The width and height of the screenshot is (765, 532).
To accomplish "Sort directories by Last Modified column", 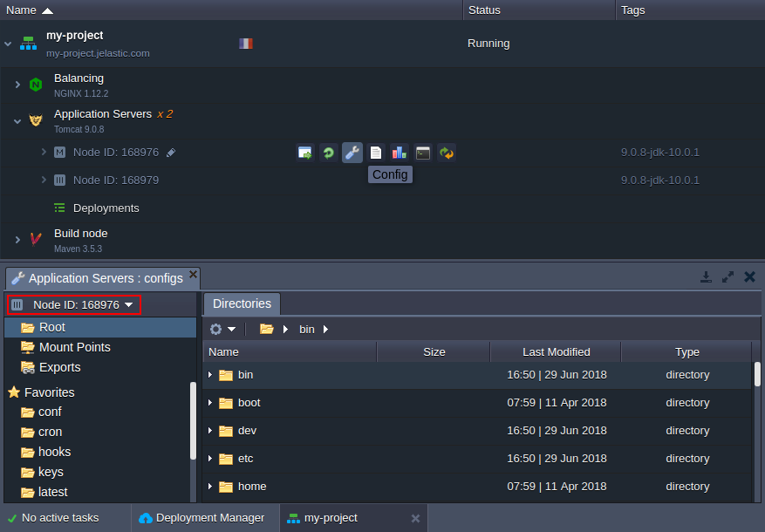I will (x=556, y=352).
